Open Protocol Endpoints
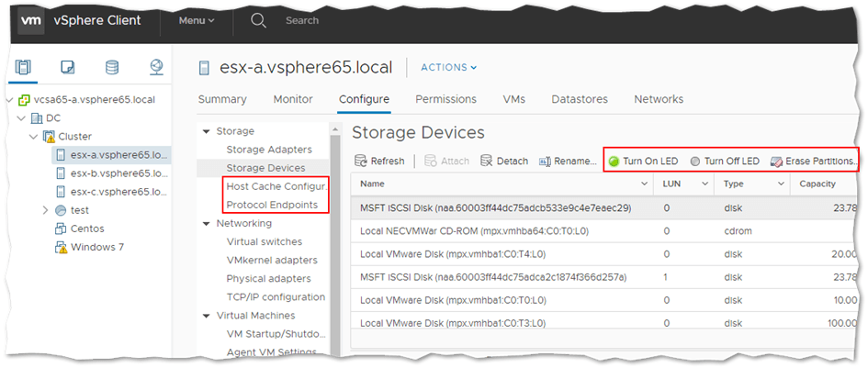 [272, 205]
